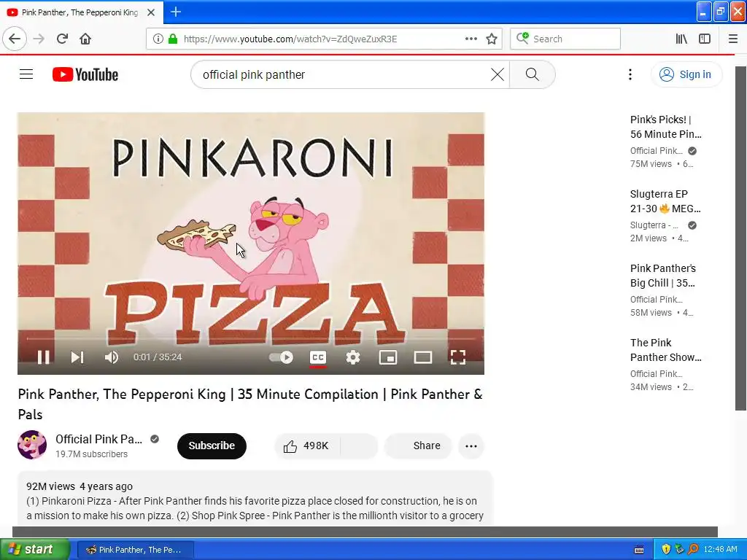Open suggested video Slugterra EP 21-30

click(x=665, y=201)
